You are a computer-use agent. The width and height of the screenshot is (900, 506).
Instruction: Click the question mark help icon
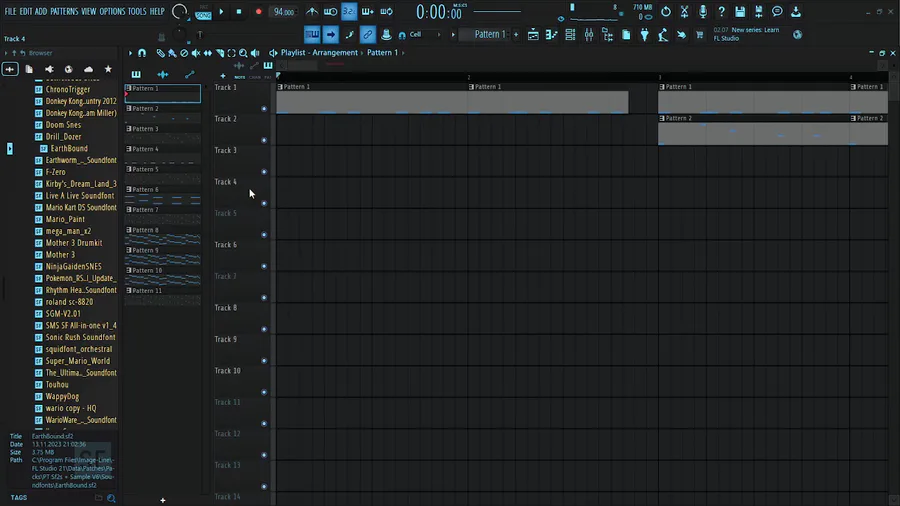[x=721, y=11]
